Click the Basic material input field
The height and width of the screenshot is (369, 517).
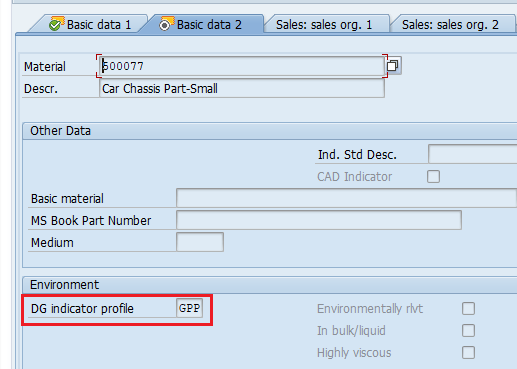click(x=347, y=198)
